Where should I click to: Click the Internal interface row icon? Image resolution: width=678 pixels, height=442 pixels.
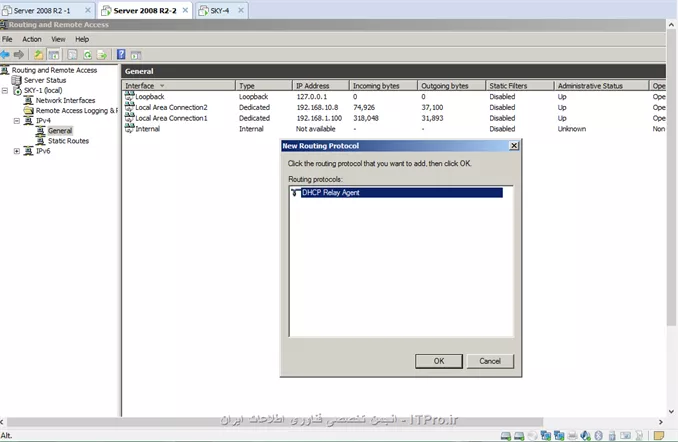coord(129,128)
